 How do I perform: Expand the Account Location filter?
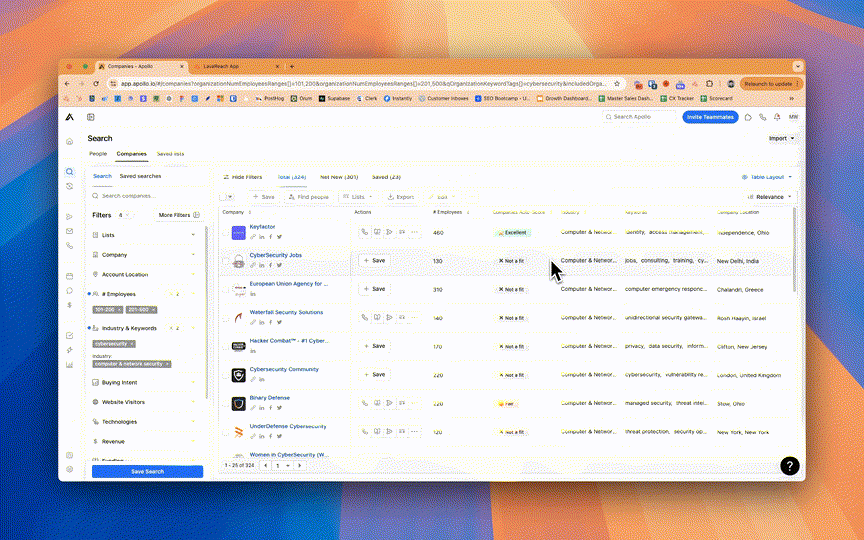point(145,274)
